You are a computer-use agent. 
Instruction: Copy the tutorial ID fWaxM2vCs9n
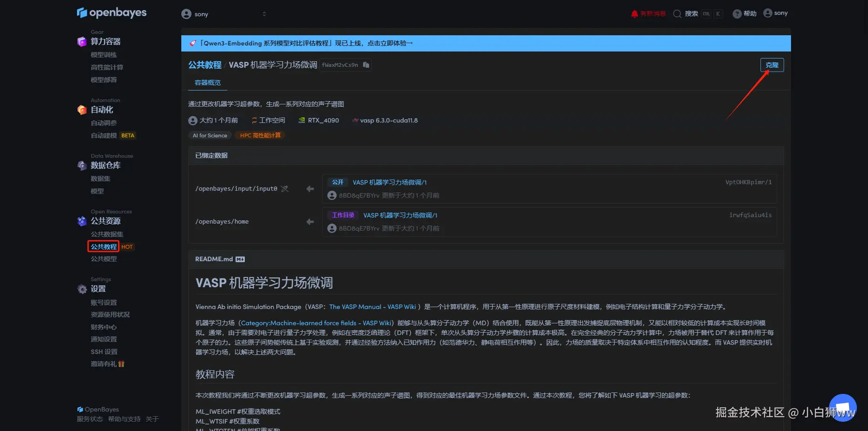pyautogui.click(x=366, y=65)
